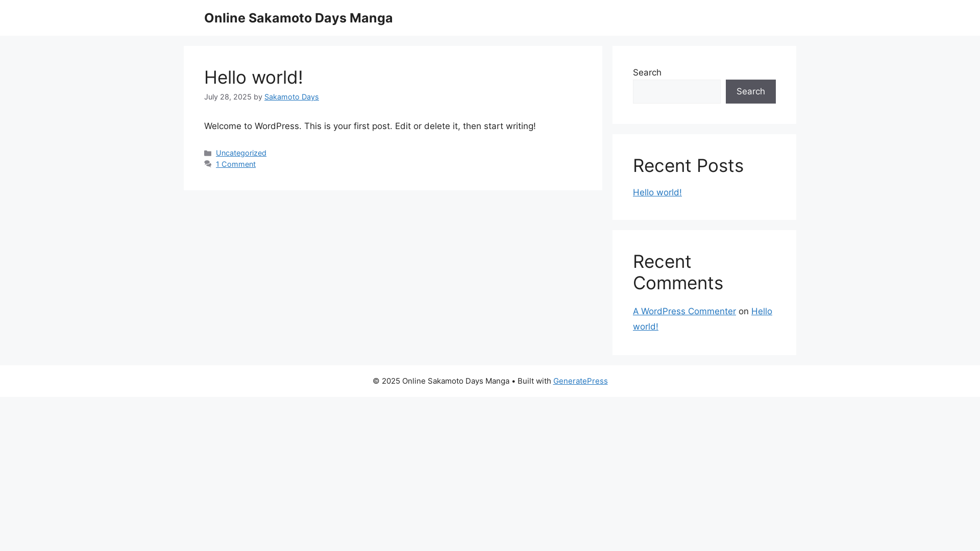
Task: Click the folder icon beside Uncategorized
Action: click(x=208, y=153)
